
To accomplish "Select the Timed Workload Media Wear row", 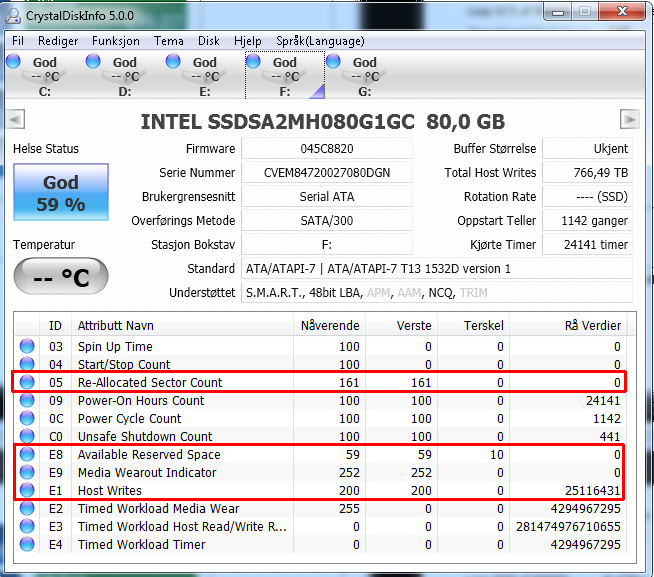I will (321, 509).
